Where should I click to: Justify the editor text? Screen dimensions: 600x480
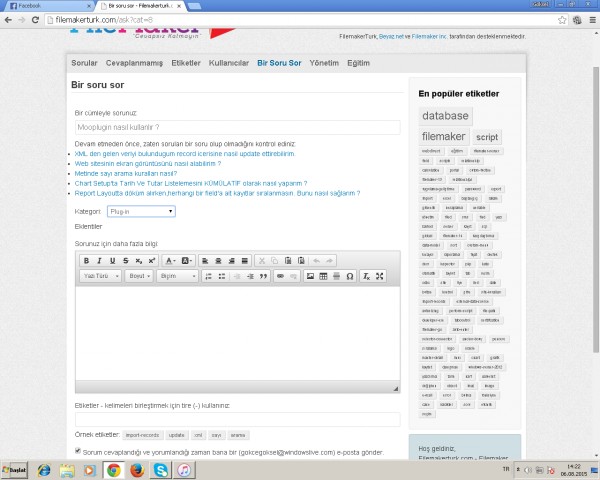[x=245, y=261]
